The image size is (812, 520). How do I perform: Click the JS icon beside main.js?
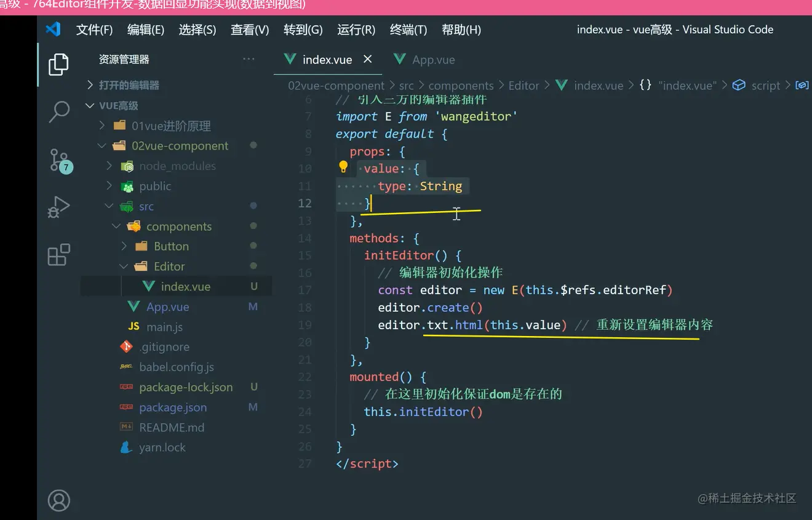[133, 327]
